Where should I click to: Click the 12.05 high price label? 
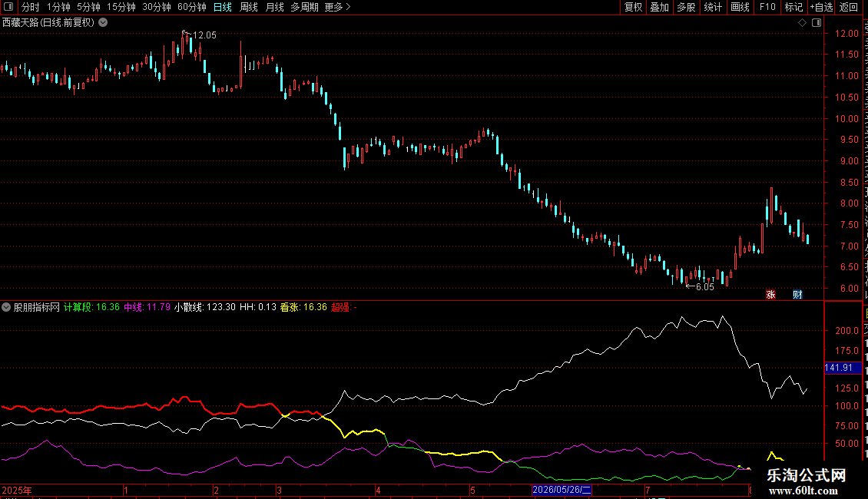click(204, 35)
